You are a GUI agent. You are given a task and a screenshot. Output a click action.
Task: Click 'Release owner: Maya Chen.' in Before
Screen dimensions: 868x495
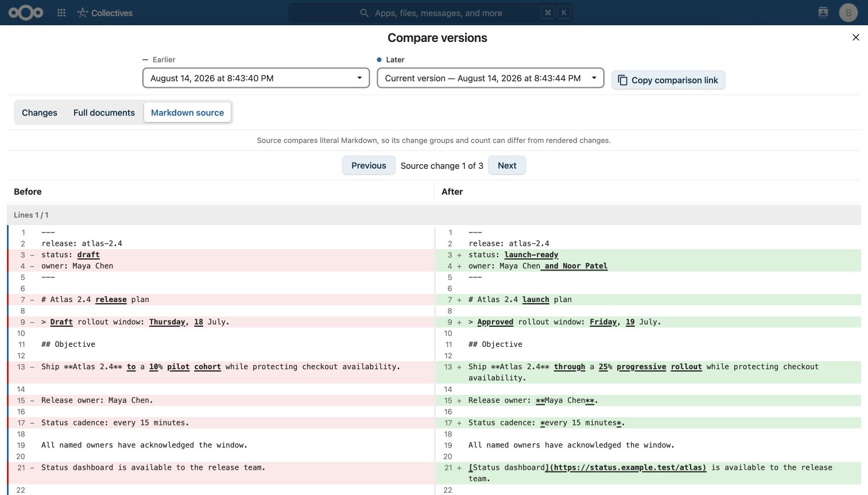[x=221, y=400]
